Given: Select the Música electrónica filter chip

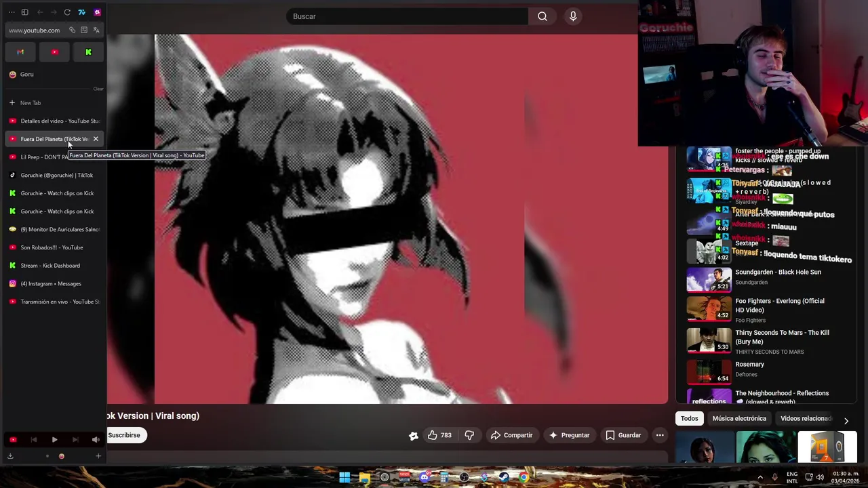Looking at the screenshot, I should pos(739,419).
